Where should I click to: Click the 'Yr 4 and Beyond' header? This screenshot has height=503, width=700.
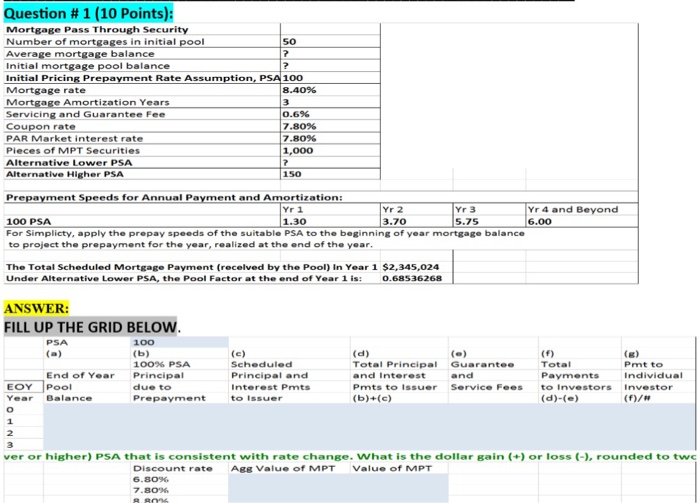coord(573,209)
